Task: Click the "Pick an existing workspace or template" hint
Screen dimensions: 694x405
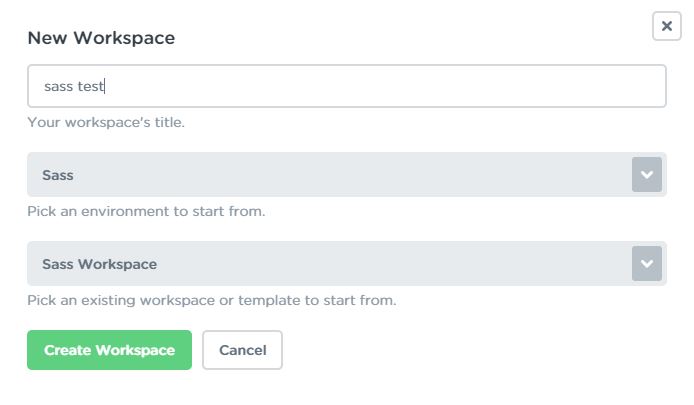Action: (x=212, y=300)
